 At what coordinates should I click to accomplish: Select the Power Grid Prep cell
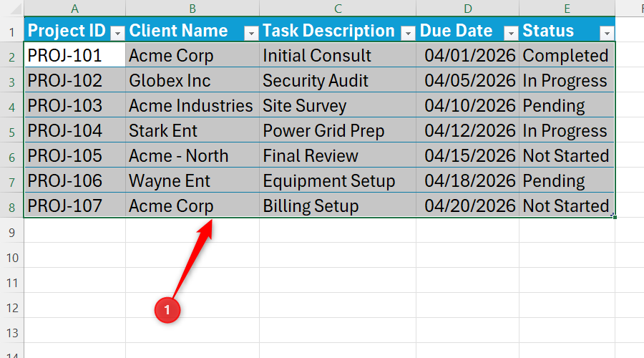click(338, 130)
